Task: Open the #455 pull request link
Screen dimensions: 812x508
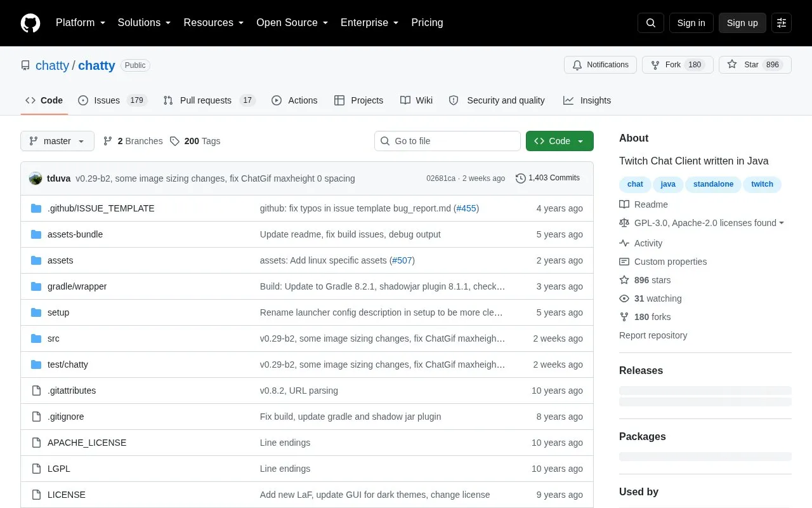Action: point(466,208)
